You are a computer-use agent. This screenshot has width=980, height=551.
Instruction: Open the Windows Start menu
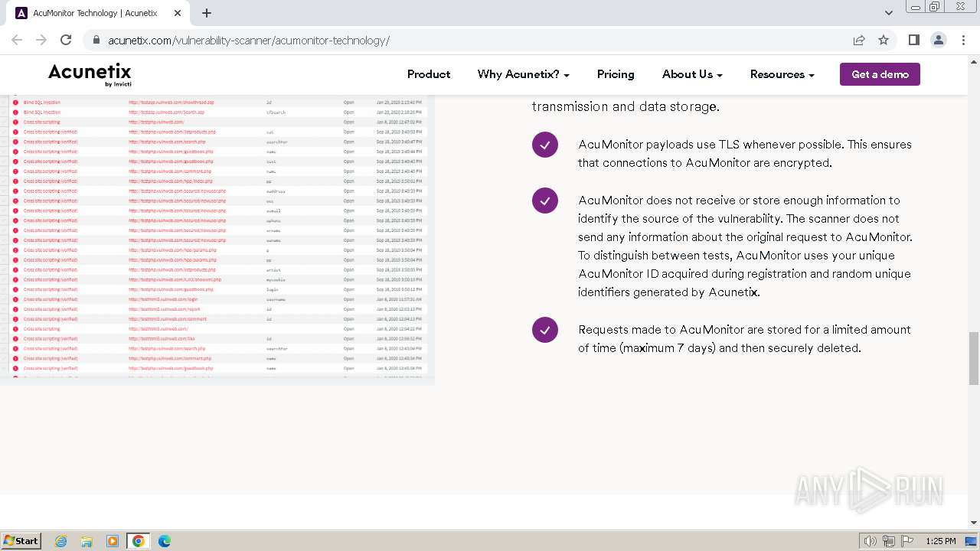21,540
